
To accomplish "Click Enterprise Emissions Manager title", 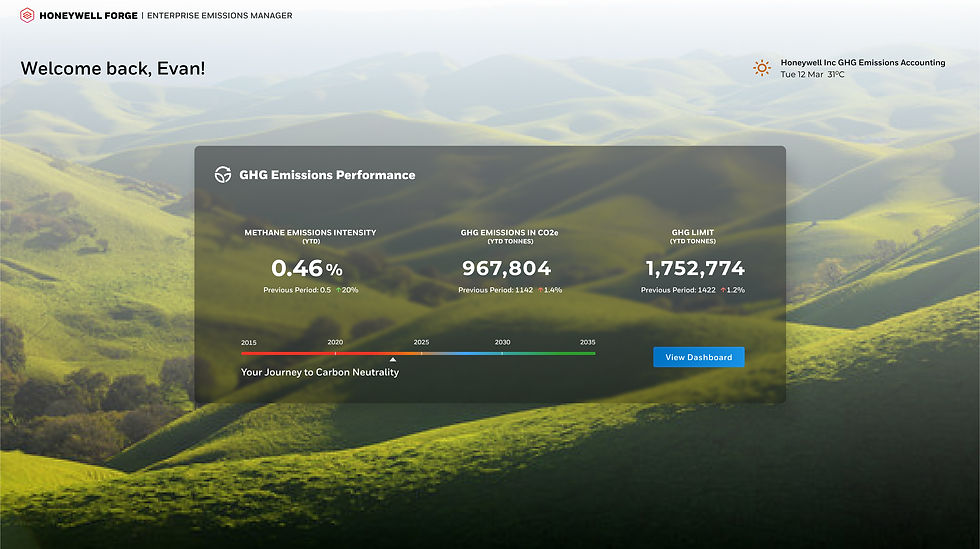I will pyautogui.click(x=219, y=16).
